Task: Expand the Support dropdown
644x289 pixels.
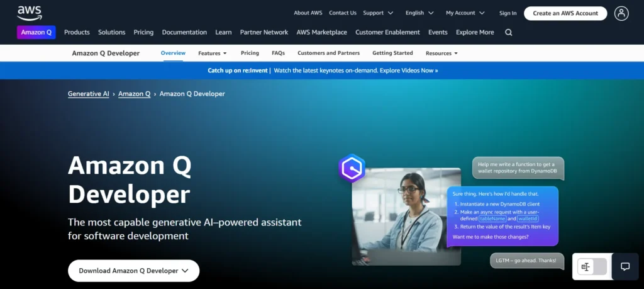Action: coord(377,13)
